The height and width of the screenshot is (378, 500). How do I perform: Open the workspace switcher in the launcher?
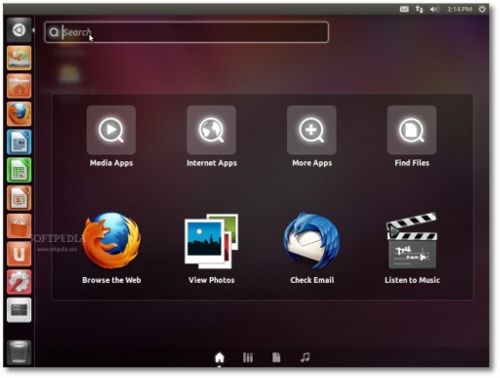pyautogui.click(x=19, y=310)
